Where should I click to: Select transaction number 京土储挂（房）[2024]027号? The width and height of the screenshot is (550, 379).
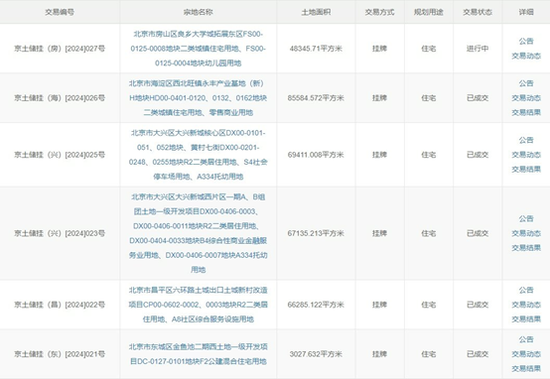point(60,48)
